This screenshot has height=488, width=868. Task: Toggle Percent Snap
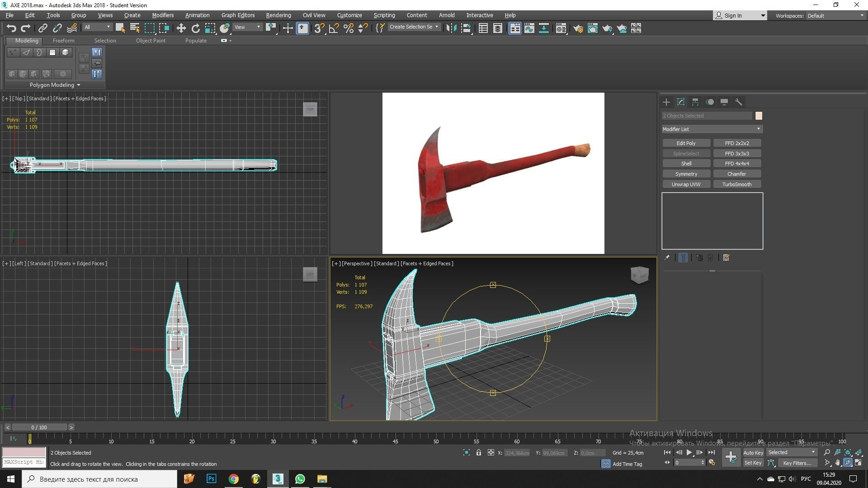pos(348,28)
